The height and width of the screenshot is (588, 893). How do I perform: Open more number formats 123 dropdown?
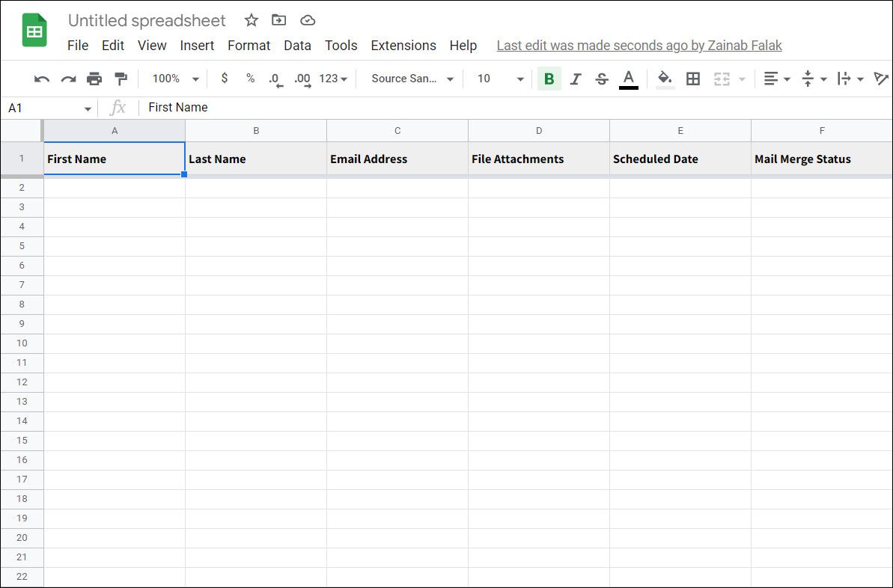[333, 79]
